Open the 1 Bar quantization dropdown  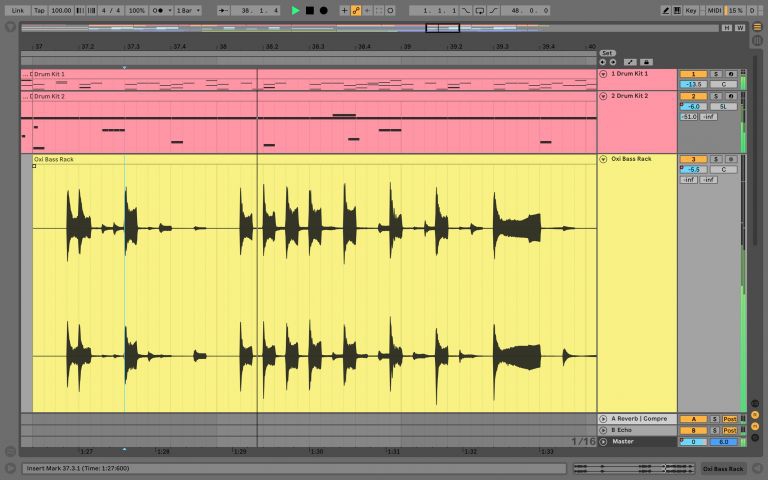188,10
